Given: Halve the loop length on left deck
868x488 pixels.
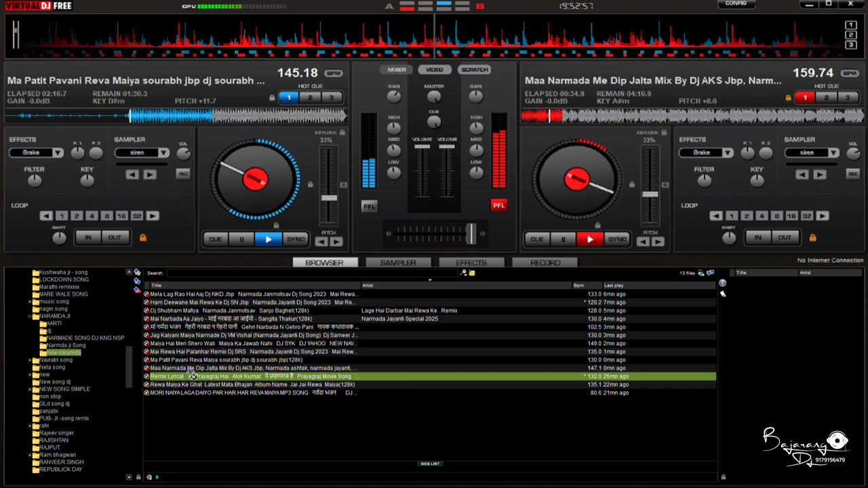Looking at the screenshot, I should click(46, 216).
